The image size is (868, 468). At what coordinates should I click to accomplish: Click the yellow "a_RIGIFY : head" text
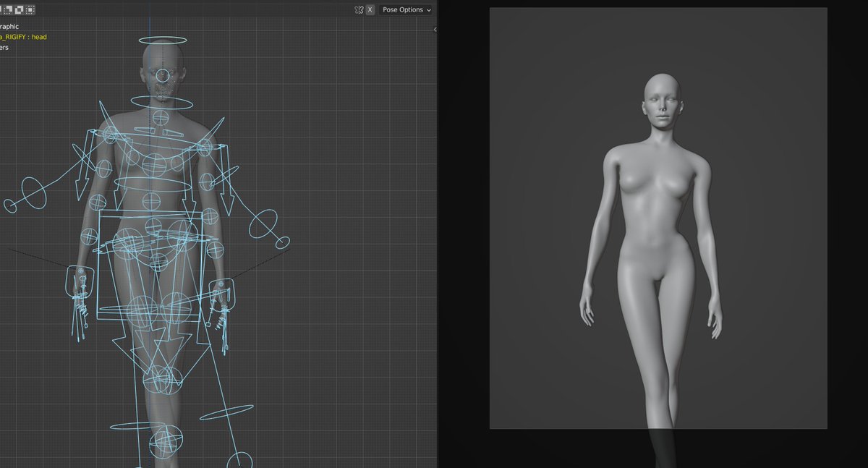pos(23,37)
